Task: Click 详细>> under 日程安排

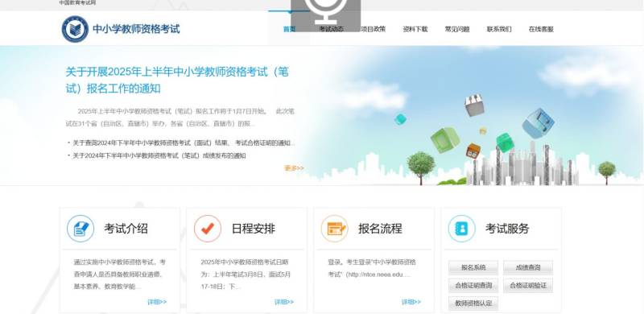Action: click(284, 302)
